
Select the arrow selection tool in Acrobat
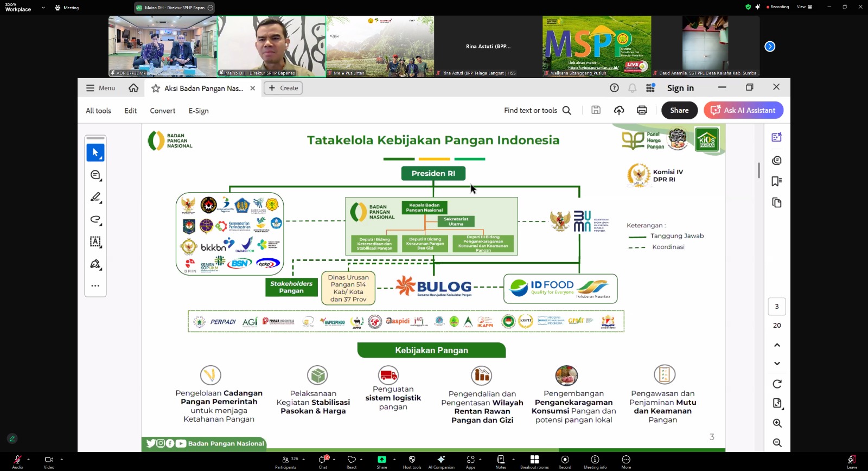click(95, 152)
